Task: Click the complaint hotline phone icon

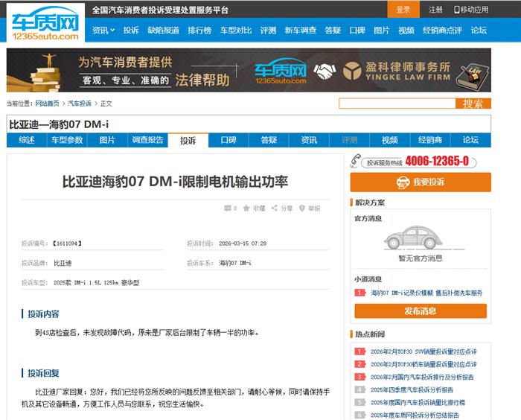Action: [357, 162]
